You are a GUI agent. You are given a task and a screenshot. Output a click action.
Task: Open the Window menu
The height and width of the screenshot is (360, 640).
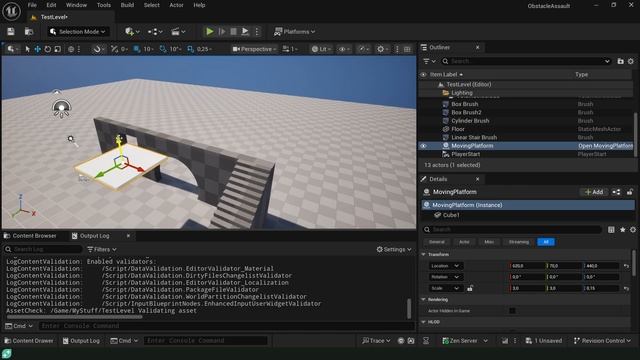point(76,5)
